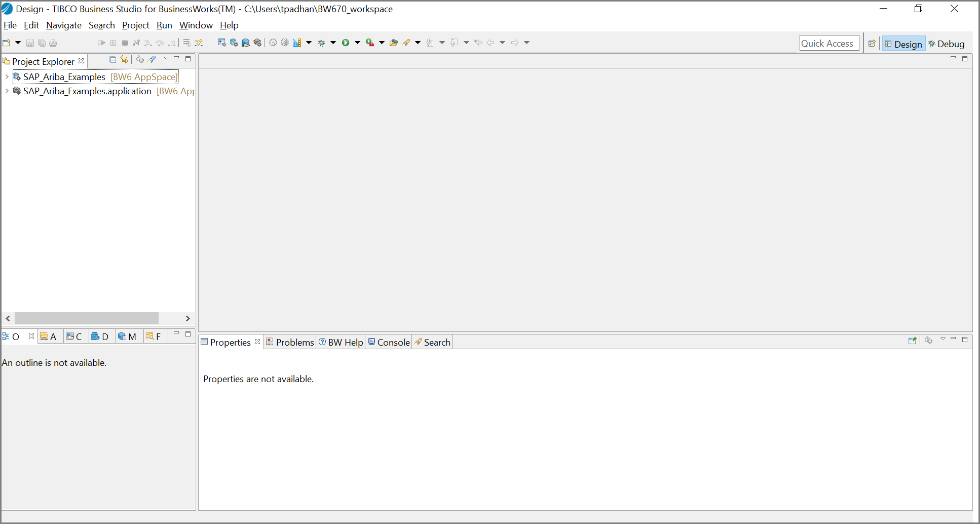Click the Step Over toolbar icon
980x524 pixels.
[160, 43]
